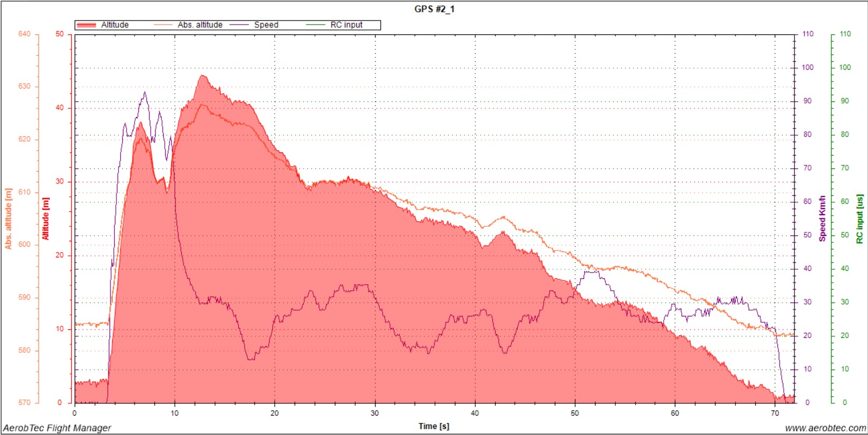Click the 70 tick on the Time axis
The width and height of the screenshot is (868, 435).
pos(775,413)
